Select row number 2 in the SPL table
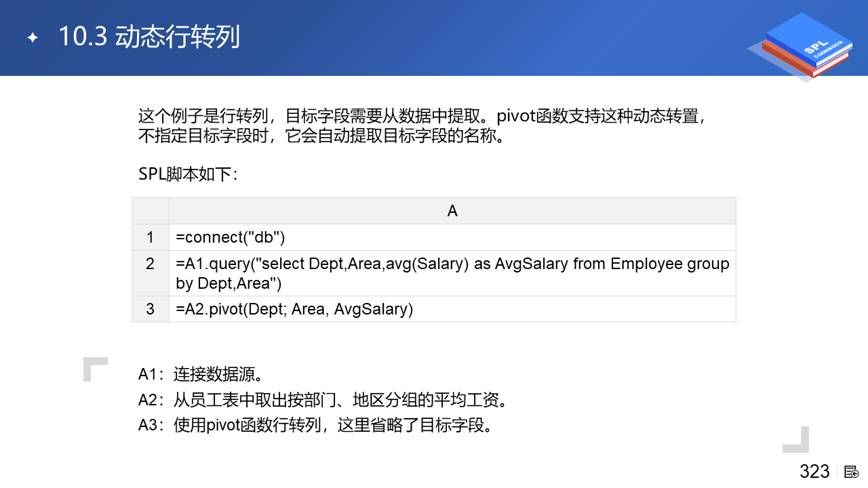The width and height of the screenshot is (868, 488). click(x=150, y=264)
